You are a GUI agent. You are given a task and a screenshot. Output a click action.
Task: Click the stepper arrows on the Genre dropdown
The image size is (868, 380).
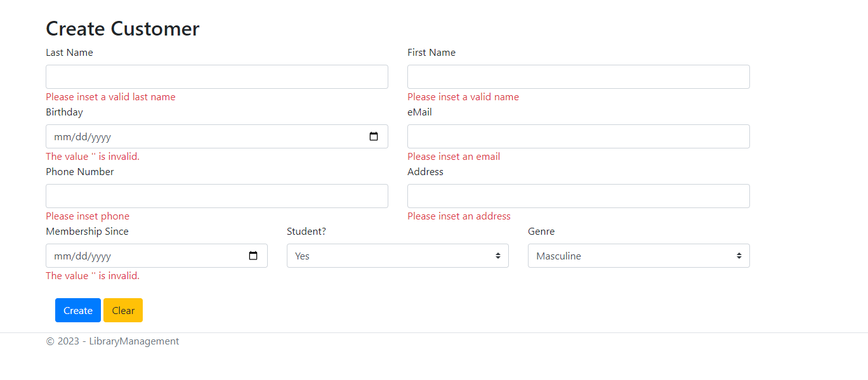(739, 255)
